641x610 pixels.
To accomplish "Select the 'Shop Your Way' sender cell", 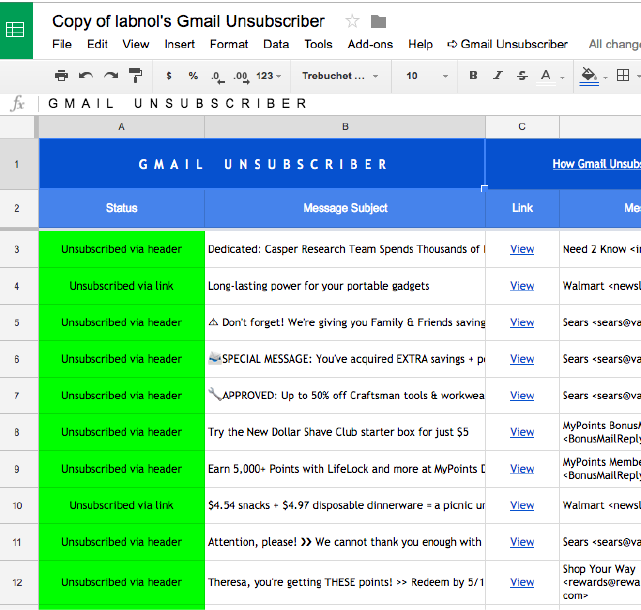I will (600, 582).
